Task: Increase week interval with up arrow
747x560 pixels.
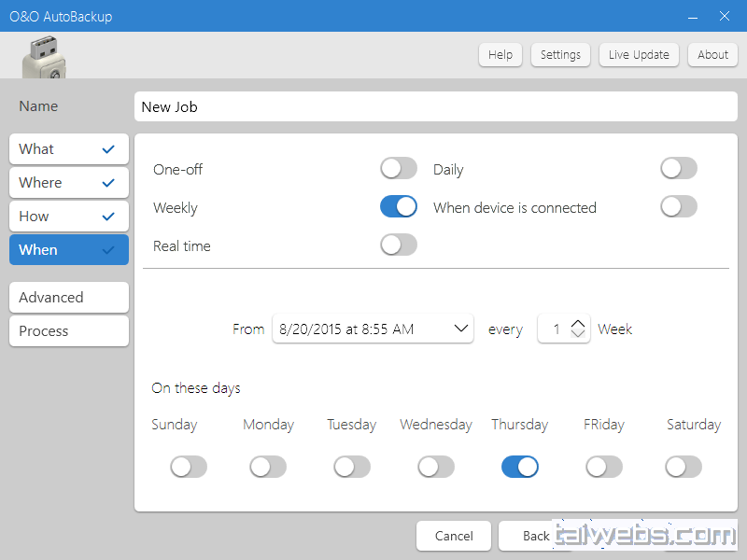Action: click(x=578, y=323)
